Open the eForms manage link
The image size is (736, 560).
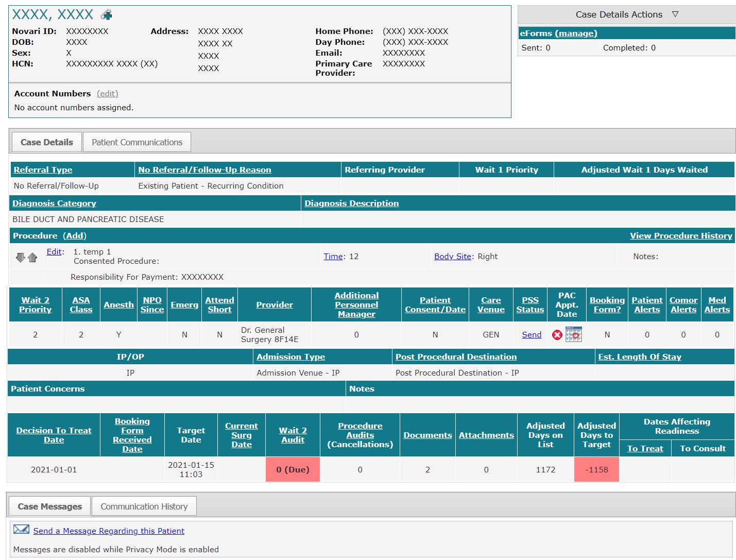[576, 33]
